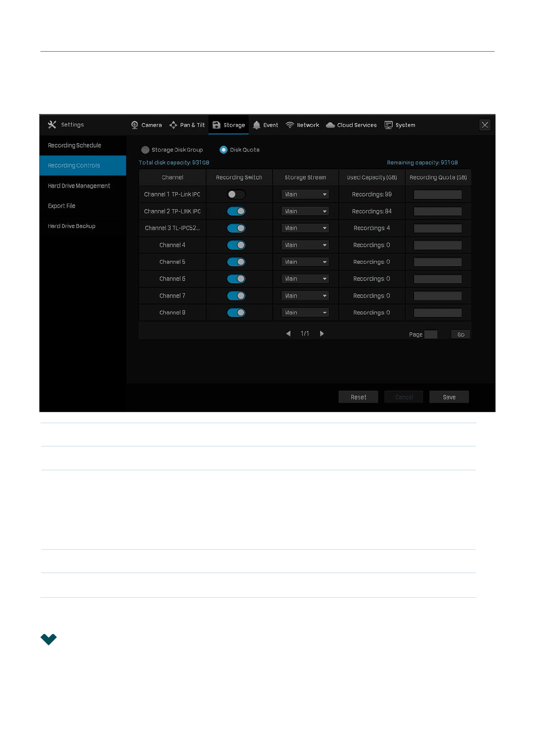
Task: Select Storage Disk Group radio button
Action: click(x=145, y=150)
